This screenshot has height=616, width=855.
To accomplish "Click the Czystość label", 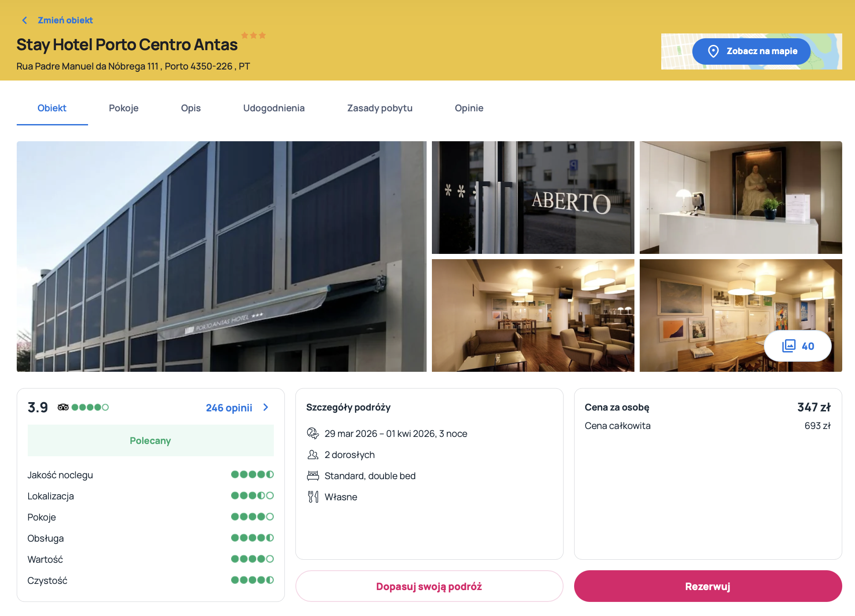I will coord(47,581).
